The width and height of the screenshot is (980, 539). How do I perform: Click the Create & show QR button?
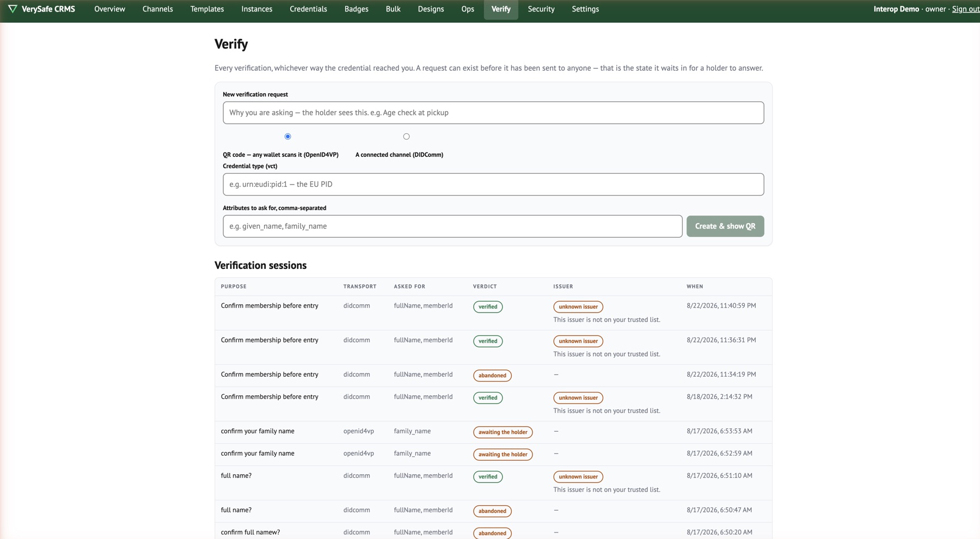pyautogui.click(x=725, y=226)
